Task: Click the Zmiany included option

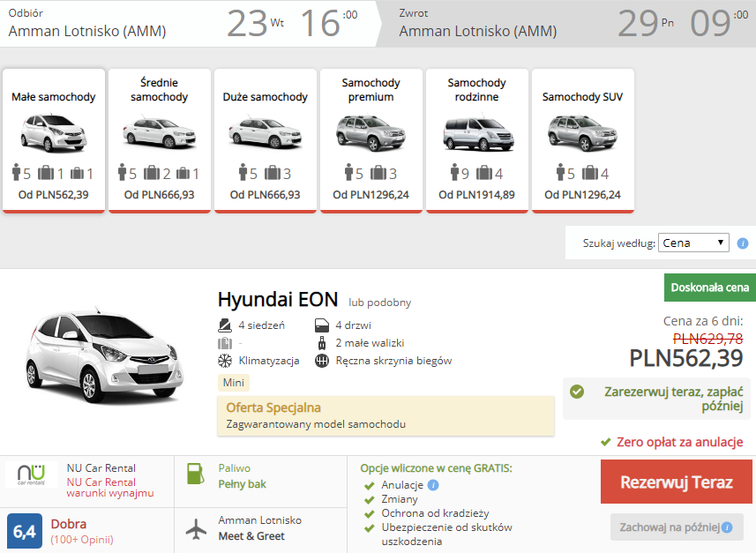Action: [400, 499]
